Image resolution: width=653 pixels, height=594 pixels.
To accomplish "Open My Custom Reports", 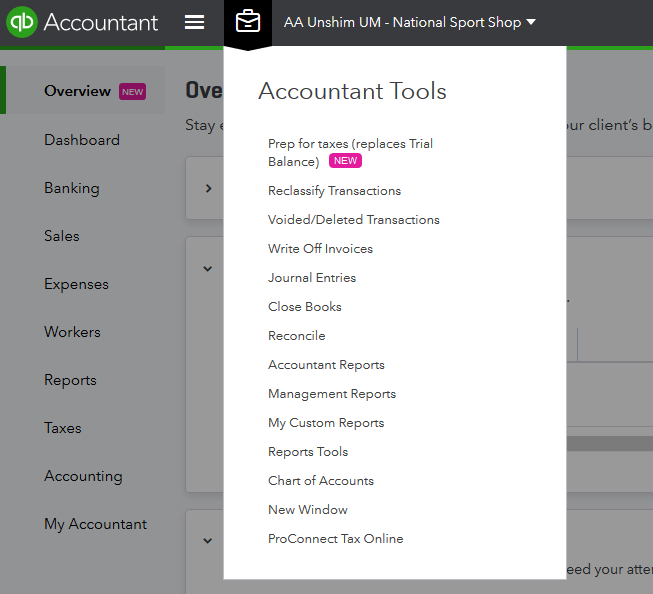I will point(326,423).
